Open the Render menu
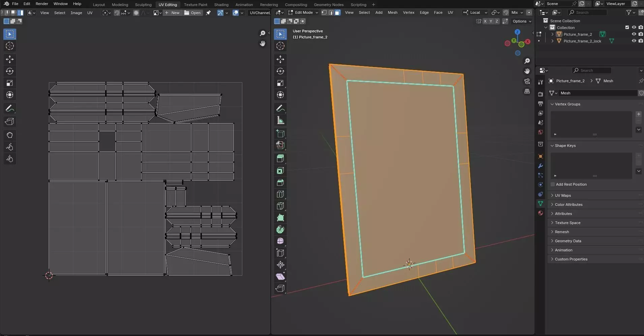This screenshot has width=644, height=336. (42, 4)
